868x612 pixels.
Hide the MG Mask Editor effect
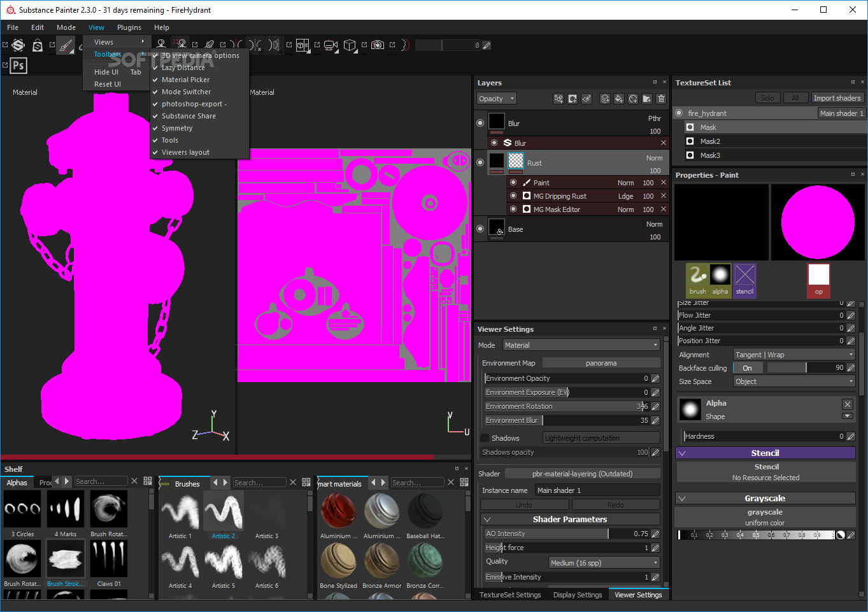click(513, 209)
